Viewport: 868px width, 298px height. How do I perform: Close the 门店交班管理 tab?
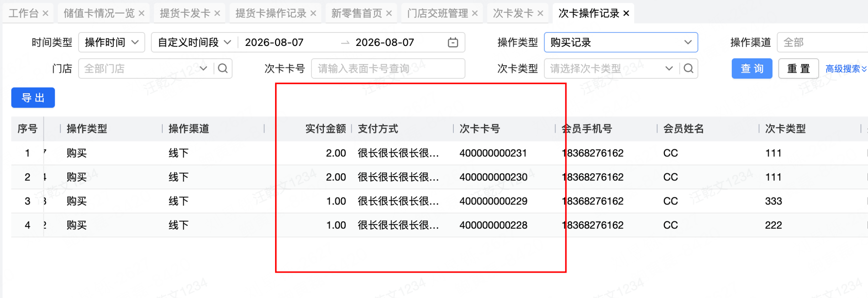(475, 14)
